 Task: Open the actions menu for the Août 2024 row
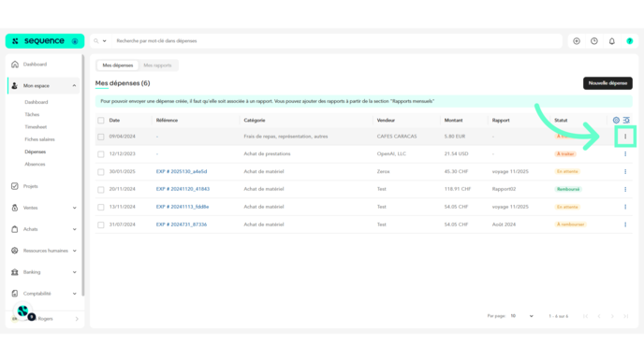[x=625, y=224]
